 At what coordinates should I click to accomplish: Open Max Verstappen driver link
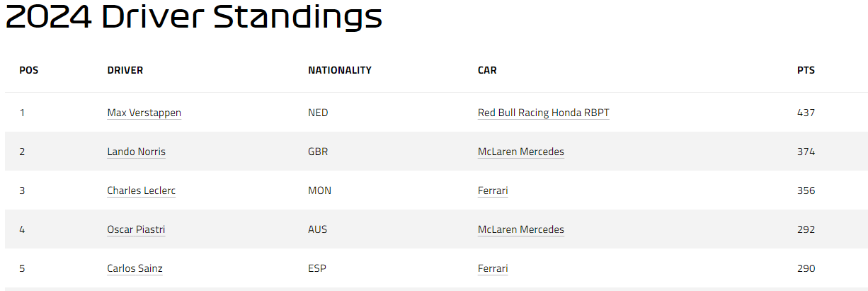click(144, 113)
